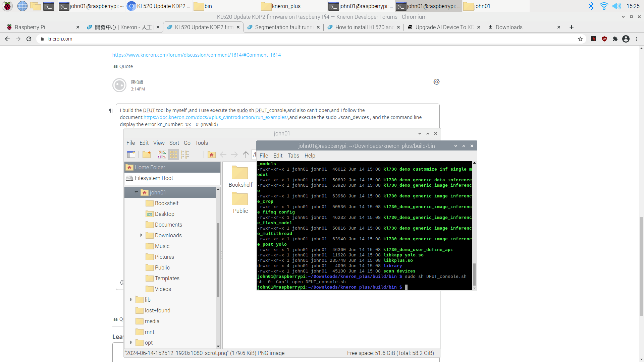Close the How to install KL520 tab
Screen dimensions: 644x362
398,27
